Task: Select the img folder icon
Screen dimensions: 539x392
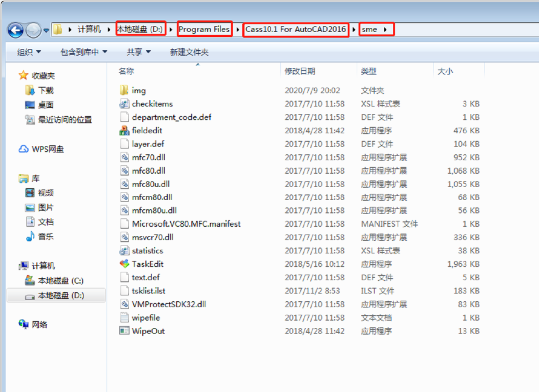Action: [124, 90]
